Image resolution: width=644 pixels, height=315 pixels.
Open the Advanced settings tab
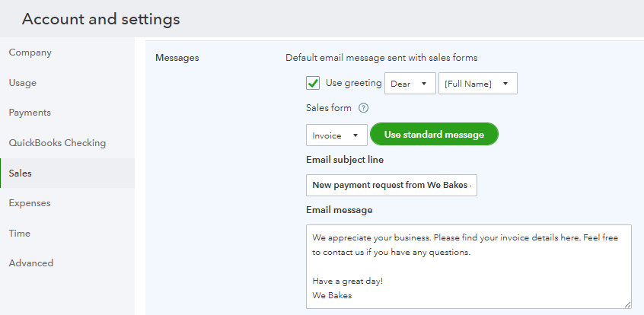coord(31,263)
